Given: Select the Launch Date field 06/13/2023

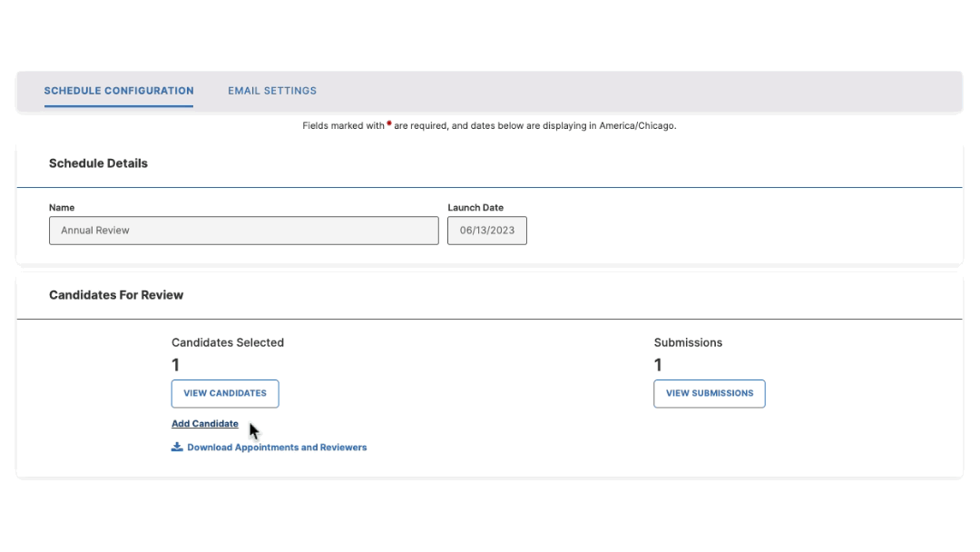Looking at the screenshot, I should click(487, 231).
